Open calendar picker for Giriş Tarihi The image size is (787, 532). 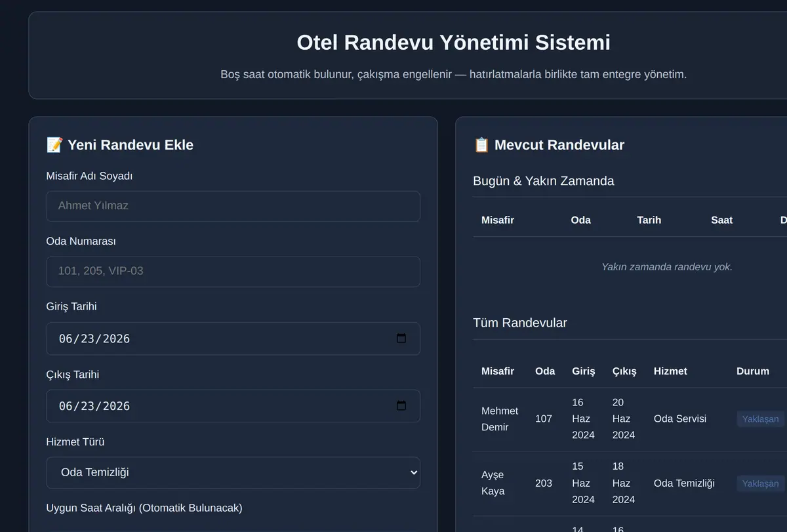[401, 338]
